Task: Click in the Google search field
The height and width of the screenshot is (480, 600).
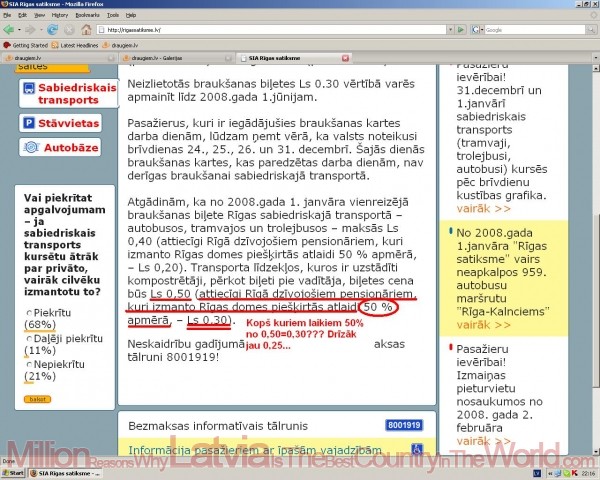Action: pos(530,29)
